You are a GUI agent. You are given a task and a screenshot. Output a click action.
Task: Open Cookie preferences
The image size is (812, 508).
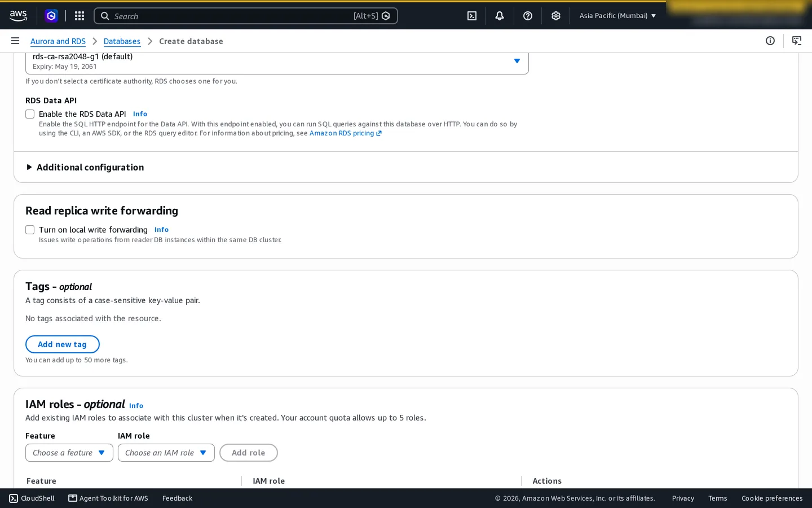point(772,498)
